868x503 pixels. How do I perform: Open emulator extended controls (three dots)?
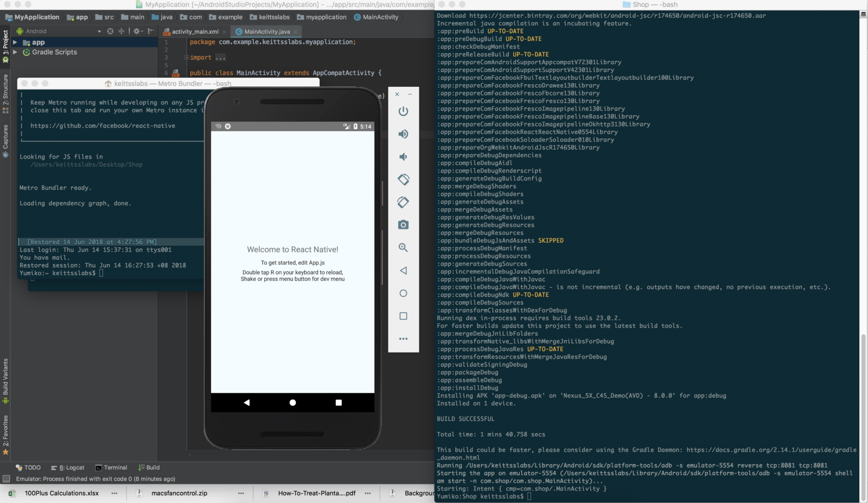[403, 339]
